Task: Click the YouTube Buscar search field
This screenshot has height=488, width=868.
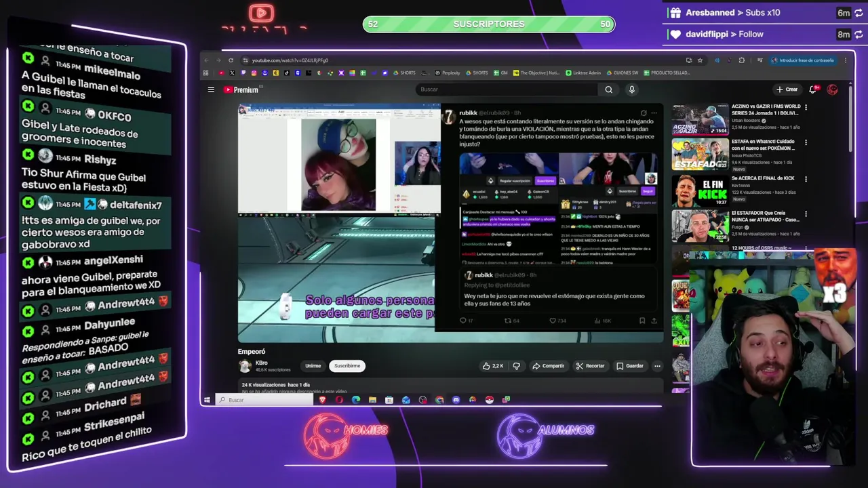Action: pos(507,89)
